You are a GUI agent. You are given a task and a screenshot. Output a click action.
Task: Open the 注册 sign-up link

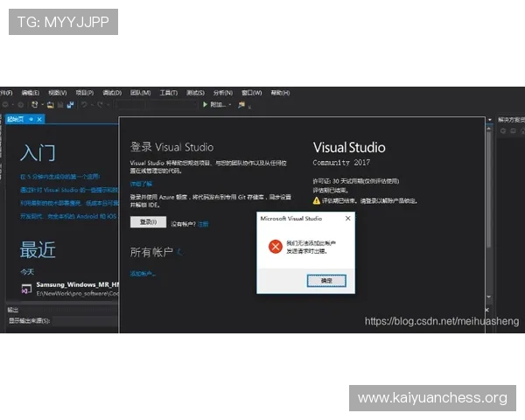(203, 224)
